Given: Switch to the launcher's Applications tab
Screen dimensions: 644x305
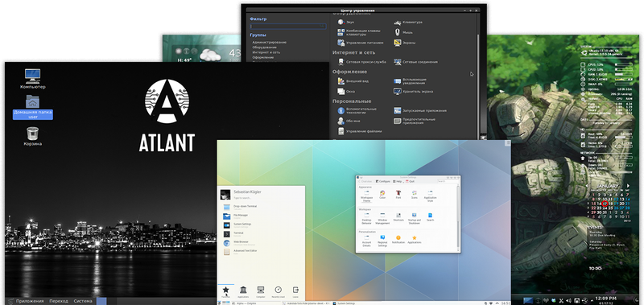Looking at the screenshot, I should pyautogui.click(x=243, y=292).
